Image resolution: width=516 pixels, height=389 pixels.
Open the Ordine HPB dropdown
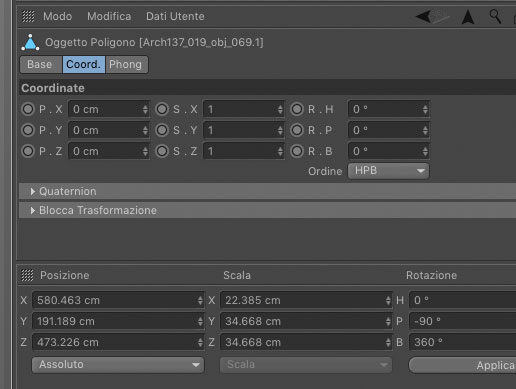[x=388, y=171]
